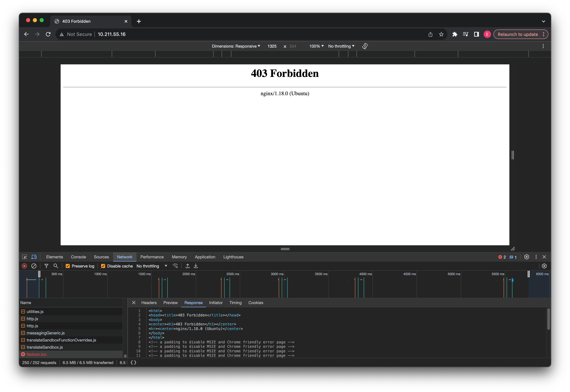Close the 403 Forbidden tab

pos(126,21)
